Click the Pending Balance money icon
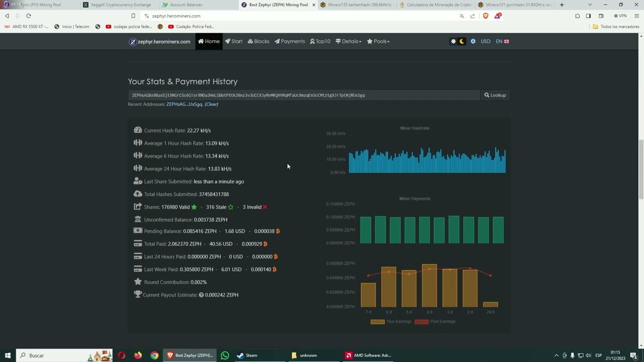Image resolution: width=644 pixels, height=362 pixels. click(138, 231)
